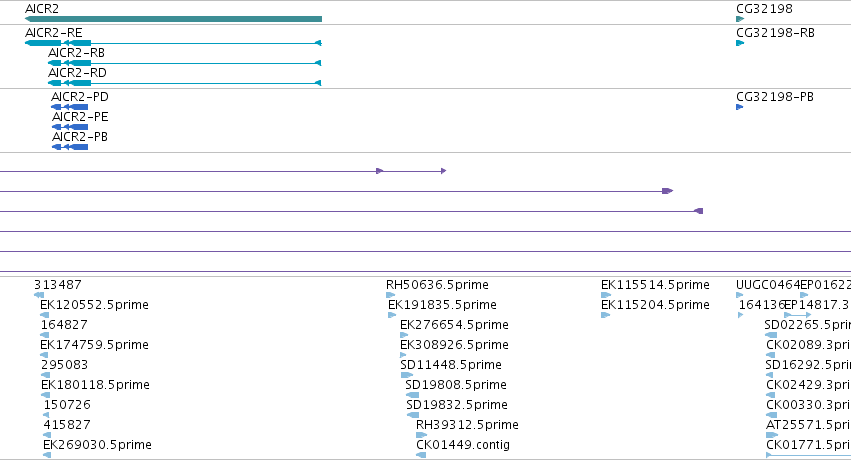Select the AICR2-PB protein glyph
The height and width of the screenshot is (460, 851).
[x=69, y=147]
